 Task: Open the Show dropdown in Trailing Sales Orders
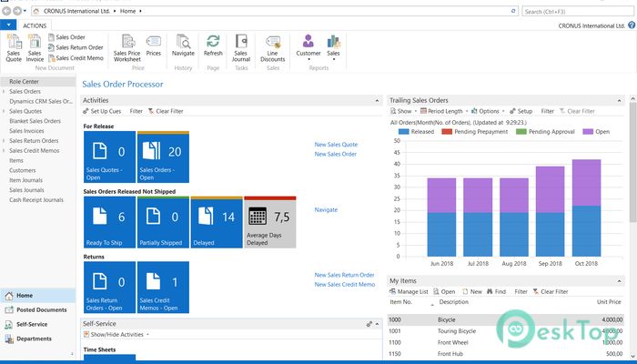pos(403,111)
